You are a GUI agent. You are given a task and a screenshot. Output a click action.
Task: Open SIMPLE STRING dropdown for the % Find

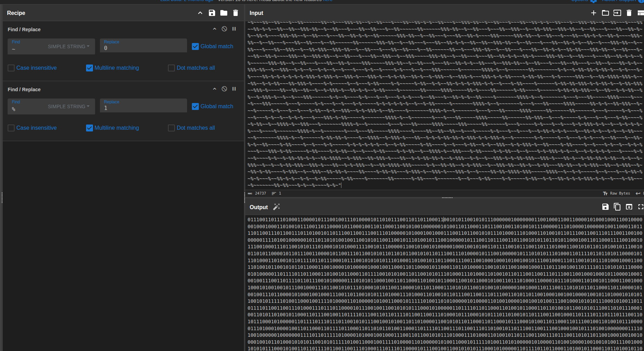pos(68,106)
